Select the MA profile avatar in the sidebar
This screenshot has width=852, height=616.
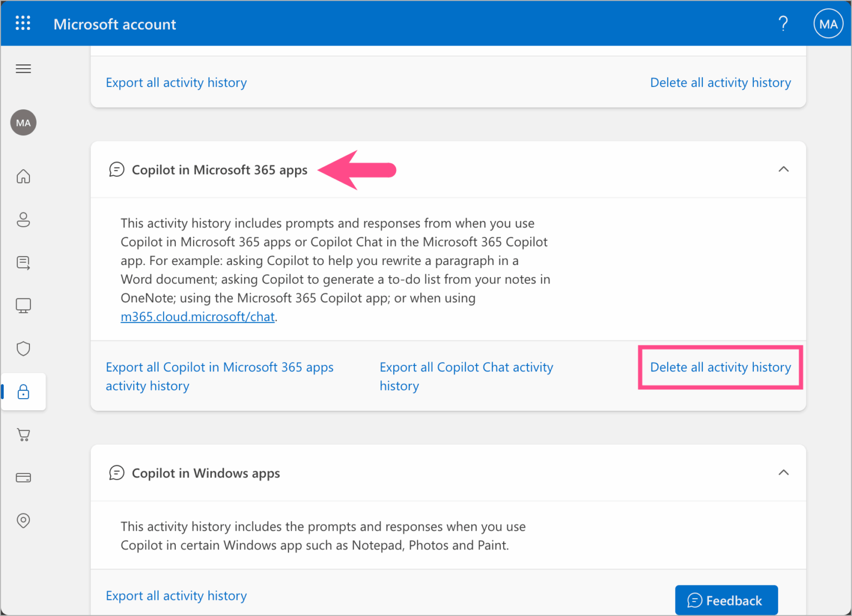tap(23, 123)
